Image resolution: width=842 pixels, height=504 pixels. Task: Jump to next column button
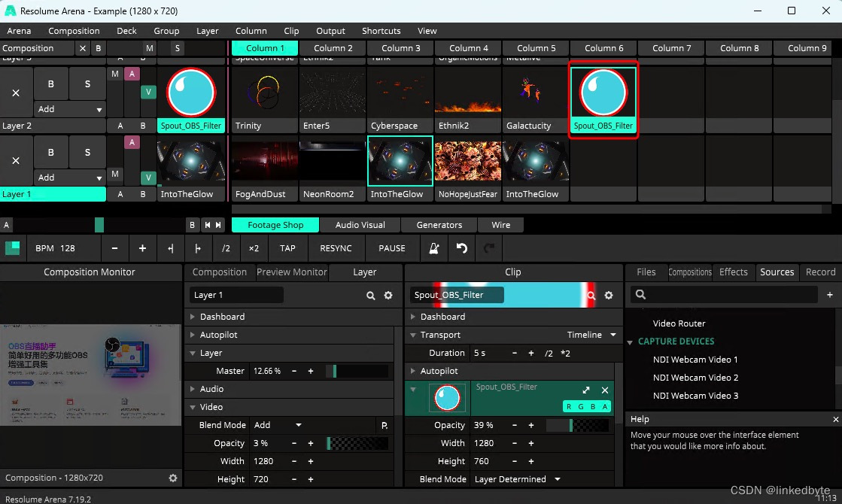218,225
